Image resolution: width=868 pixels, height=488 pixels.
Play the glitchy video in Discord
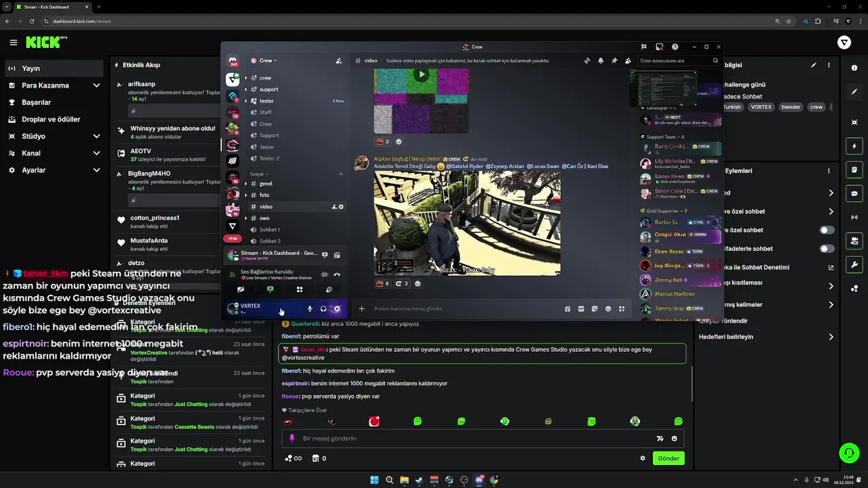tap(421, 75)
